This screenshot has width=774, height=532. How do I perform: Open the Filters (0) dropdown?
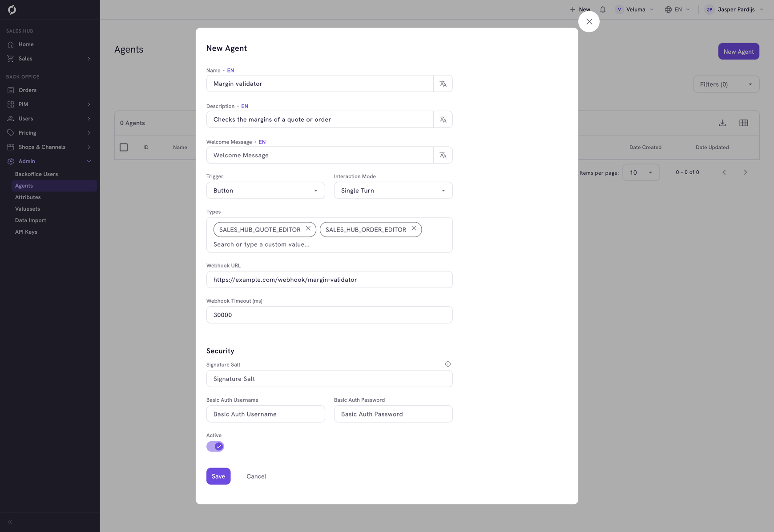pyautogui.click(x=726, y=84)
